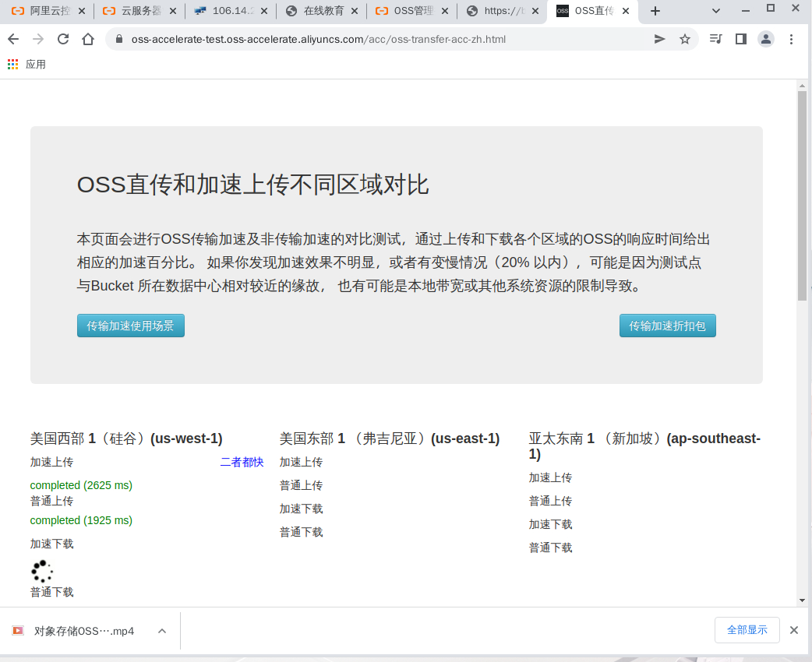Click the 美国西部 1 (us-west-1) heading
Viewport: 812px width, 662px height.
[x=126, y=438]
